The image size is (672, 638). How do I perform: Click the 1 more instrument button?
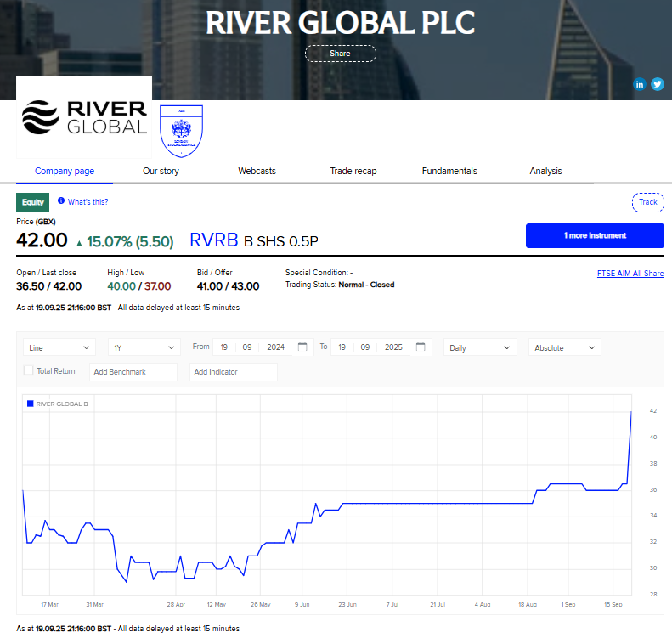point(595,235)
